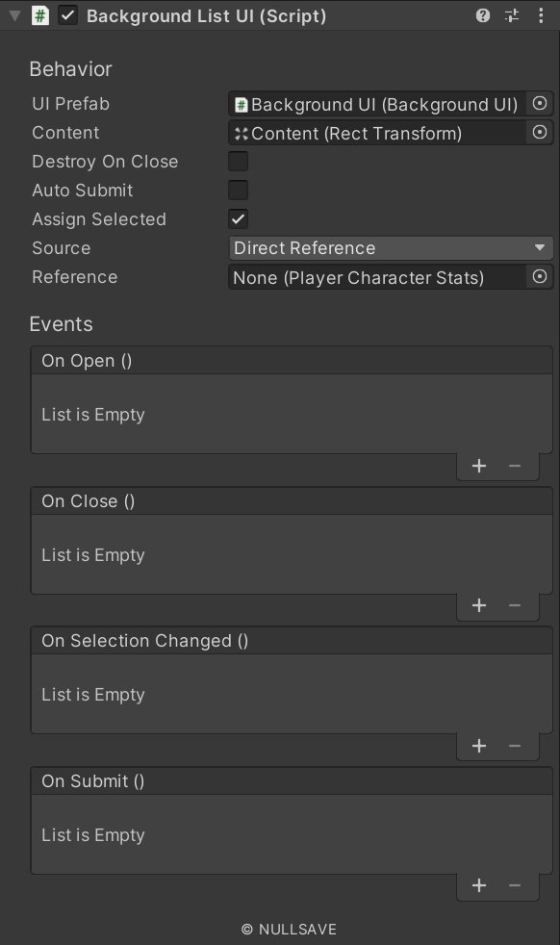Viewport: 560px width, 945px height.
Task: Open object picker for Reference field
Action: (540, 276)
